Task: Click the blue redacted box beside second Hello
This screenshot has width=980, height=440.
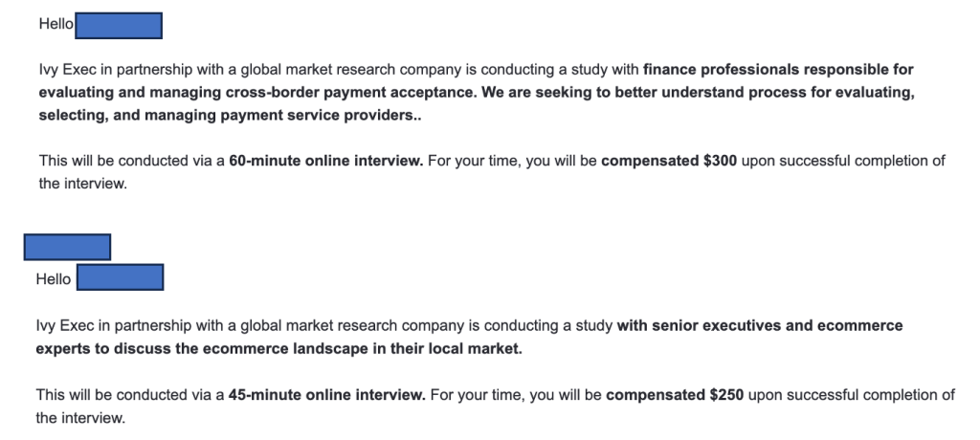Action: (x=120, y=276)
